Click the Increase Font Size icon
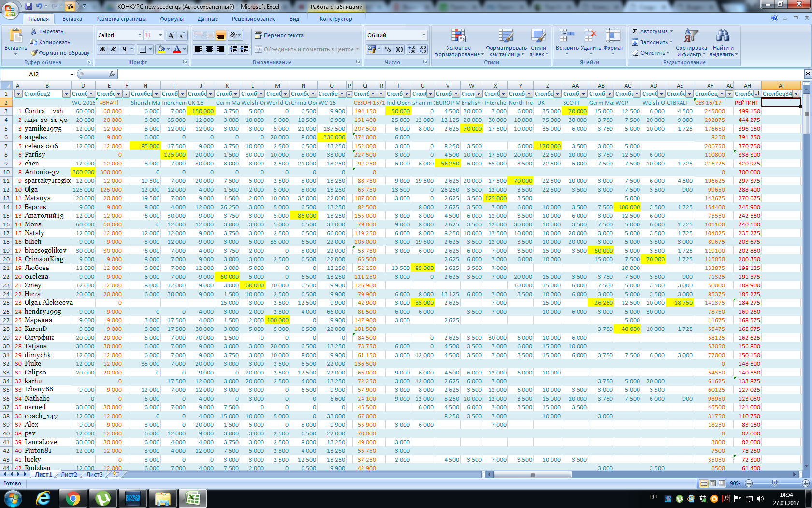The image size is (812, 508). click(171, 35)
